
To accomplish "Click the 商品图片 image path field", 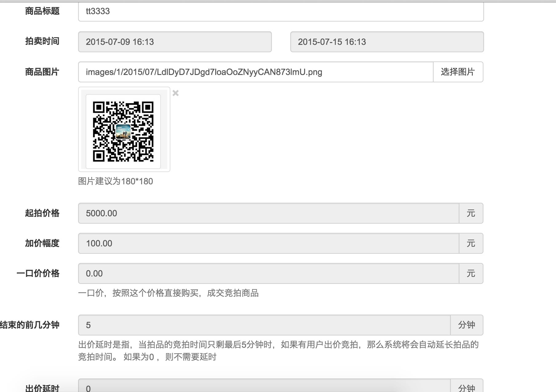I will click(256, 72).
